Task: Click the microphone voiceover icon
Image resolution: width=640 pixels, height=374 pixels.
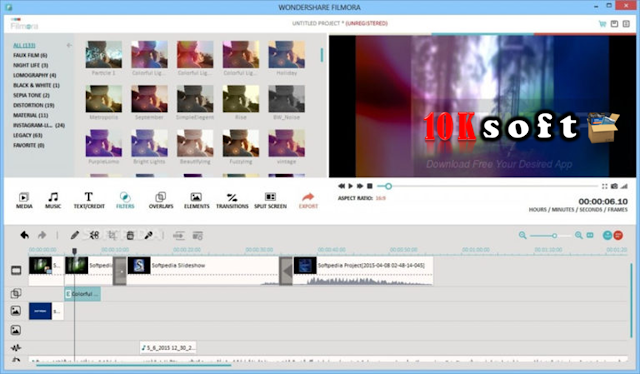Action: [149, 236]
